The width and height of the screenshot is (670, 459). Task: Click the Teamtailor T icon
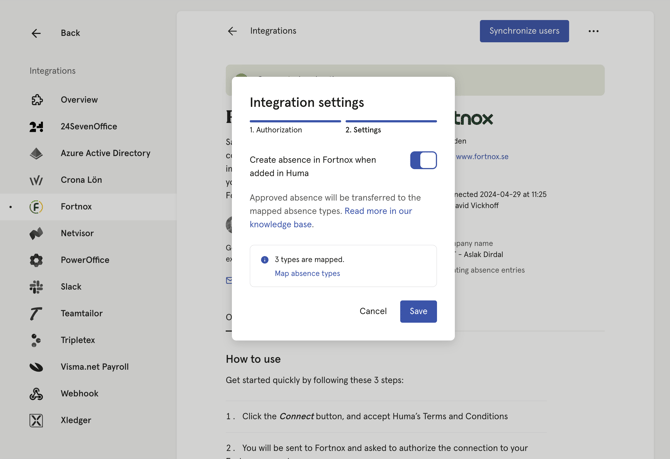[36, 313]
